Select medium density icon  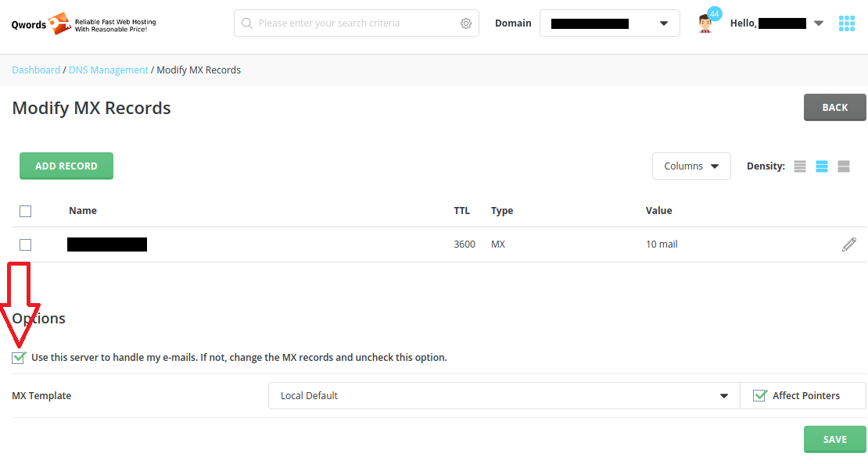click(x=822, y=166)
